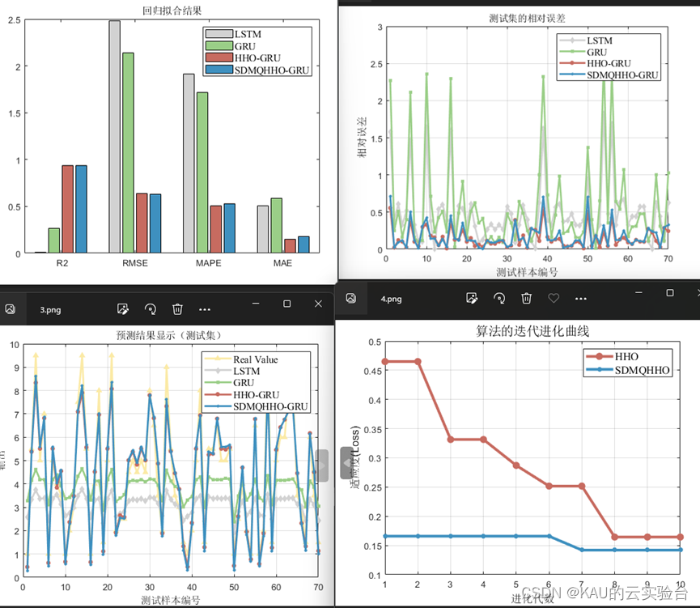This screenshot has width=700, height=608.
Task: Rotate the 3.png image
Action: click(151, 309)
